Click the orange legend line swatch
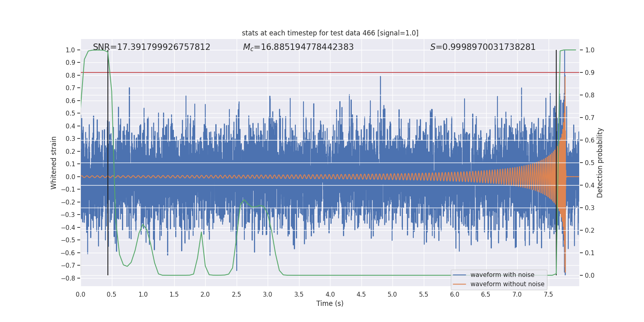 460,284
